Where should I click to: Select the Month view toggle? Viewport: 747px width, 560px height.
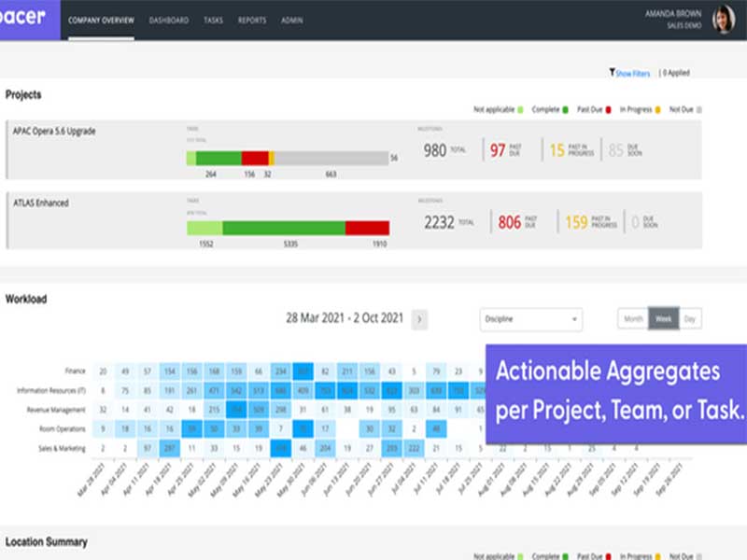(x=632, y=317)
